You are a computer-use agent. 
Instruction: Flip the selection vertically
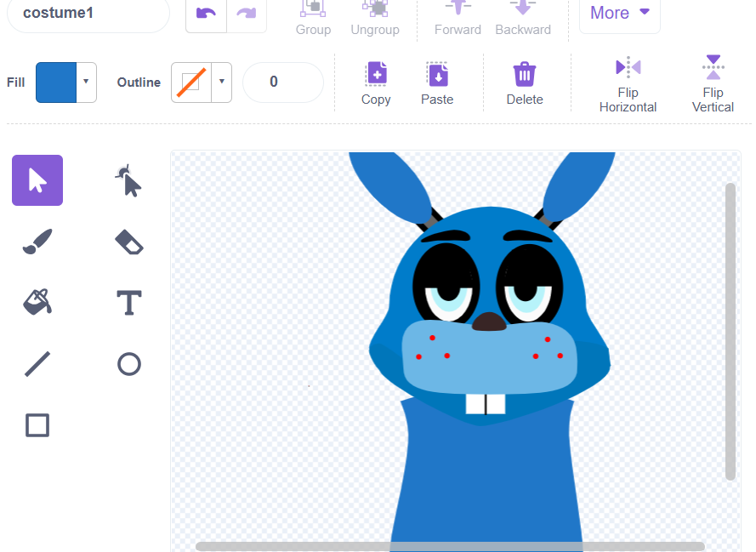713,84
